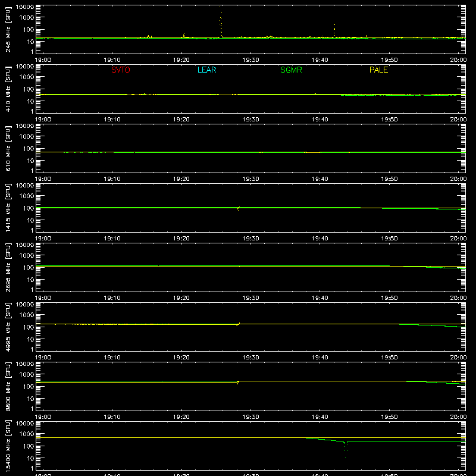Image resolution: width=476 pixels, height=476 pixels.
Task: Select the 15400 MHz [SFU] axis title
Action: click(8, 446)
